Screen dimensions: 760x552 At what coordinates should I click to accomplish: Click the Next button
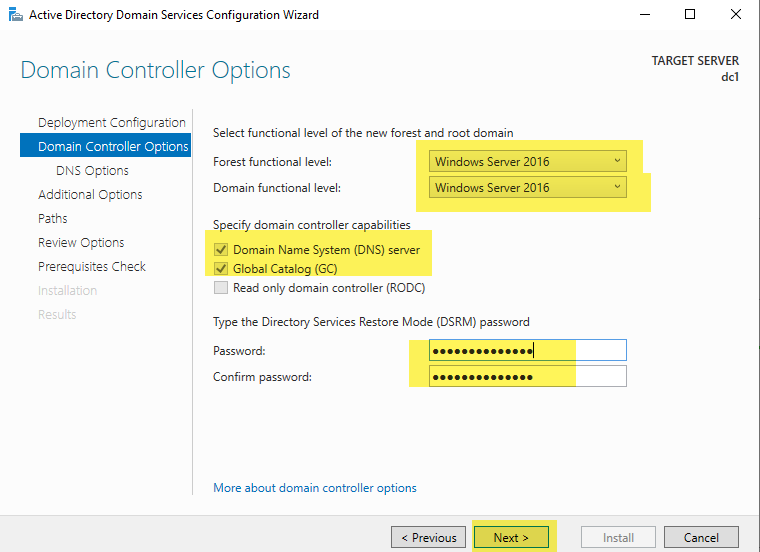tap(511, 537)
